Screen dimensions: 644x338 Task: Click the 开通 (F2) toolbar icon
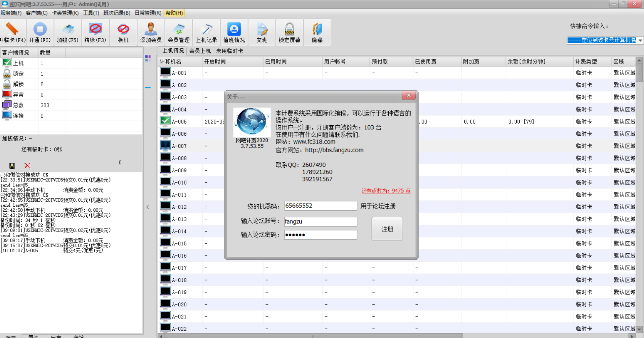(40, 32)
